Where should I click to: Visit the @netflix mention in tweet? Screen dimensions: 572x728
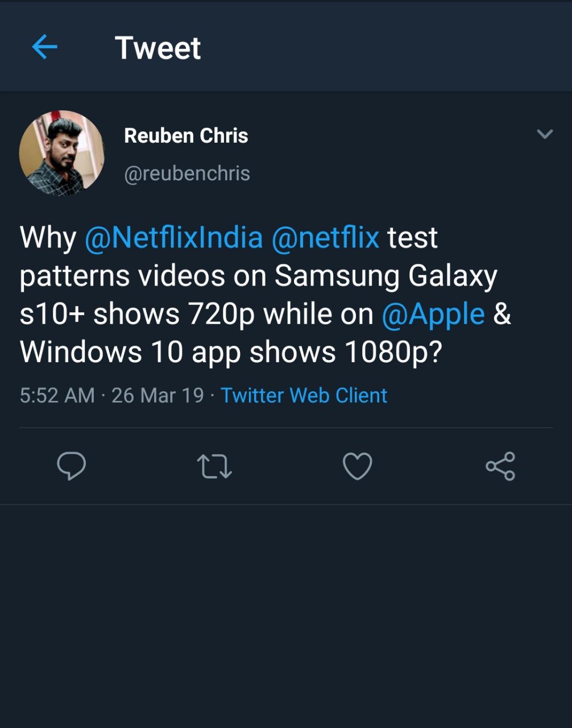pyautogui.click(x=325, y=237)
